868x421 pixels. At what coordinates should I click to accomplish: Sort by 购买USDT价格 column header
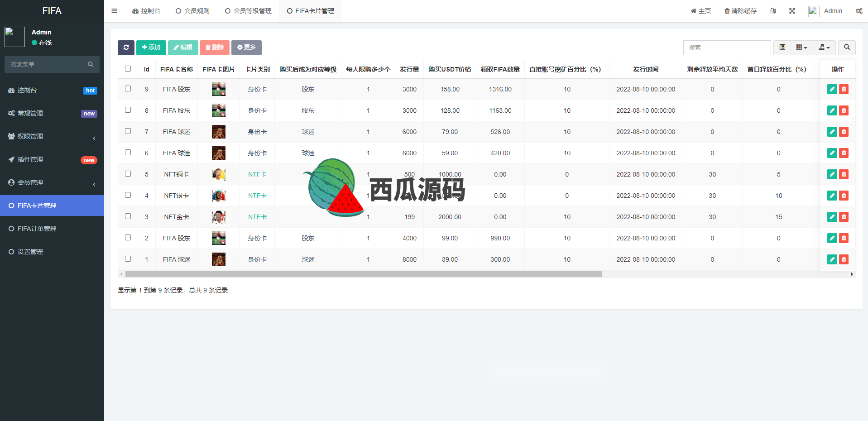[x=450, y=69]
